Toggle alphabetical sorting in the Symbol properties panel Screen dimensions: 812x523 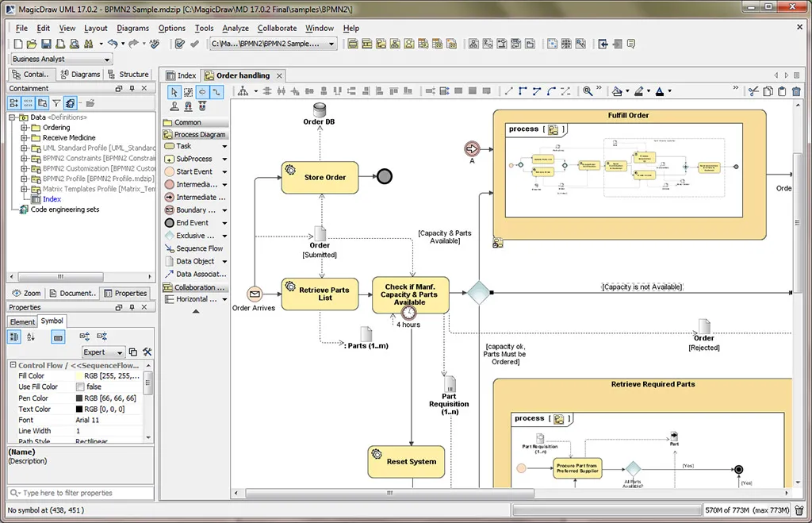tap(31, 337)
